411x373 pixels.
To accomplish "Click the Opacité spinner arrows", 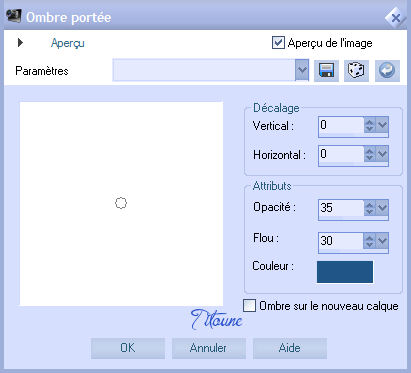I will click(x=369, y=208).
